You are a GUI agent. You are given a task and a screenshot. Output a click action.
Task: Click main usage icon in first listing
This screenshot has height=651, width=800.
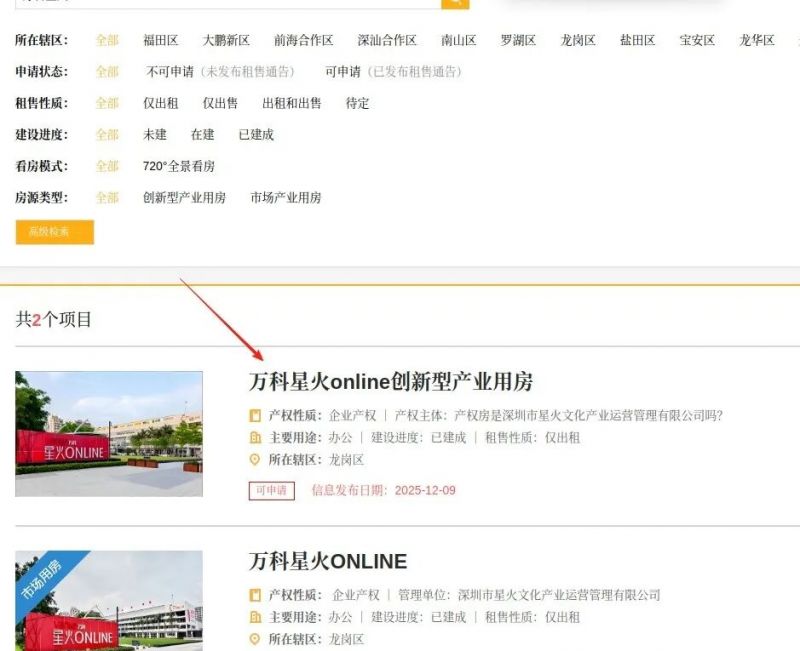click(x=255, y=438)
